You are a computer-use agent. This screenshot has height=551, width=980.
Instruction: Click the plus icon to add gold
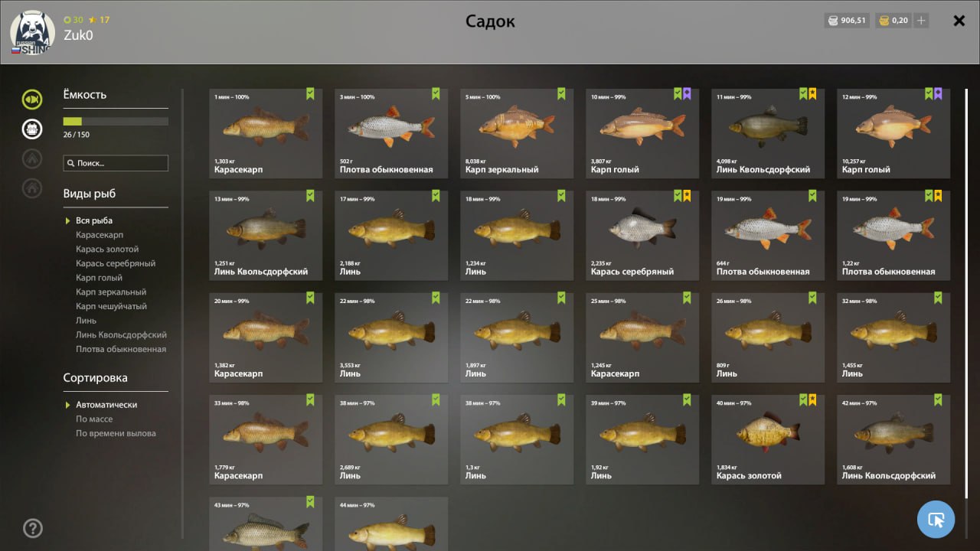pos(921,21)
